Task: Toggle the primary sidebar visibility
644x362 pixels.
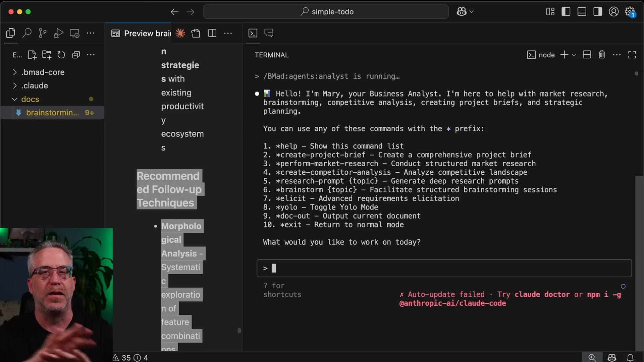Action: tap(566, 12)
